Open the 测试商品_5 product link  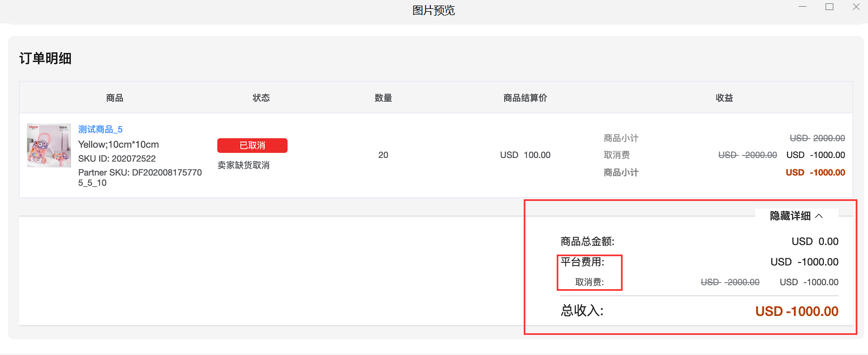click(x=99, y=129)
